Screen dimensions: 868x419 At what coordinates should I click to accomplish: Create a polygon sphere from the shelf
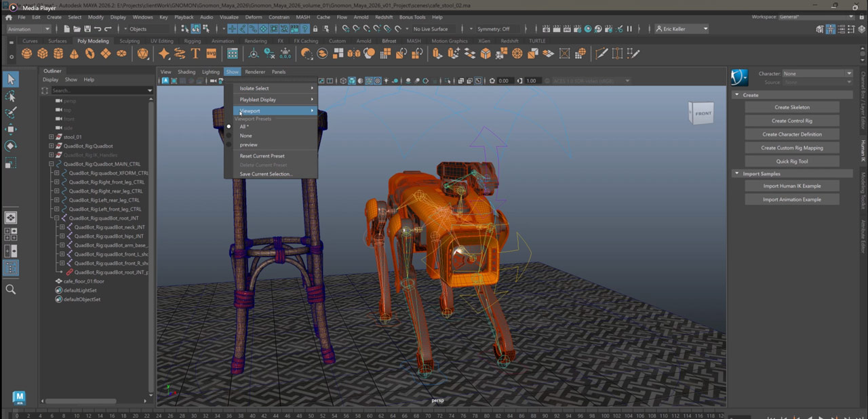pyautogui.click(x=26, y=54)
